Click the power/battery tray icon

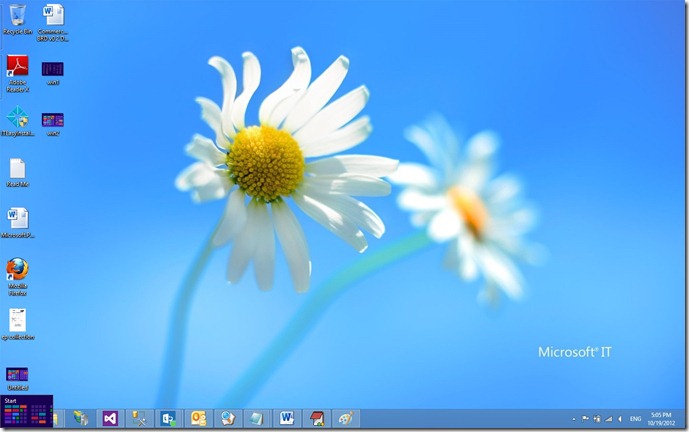pos(597,419)
